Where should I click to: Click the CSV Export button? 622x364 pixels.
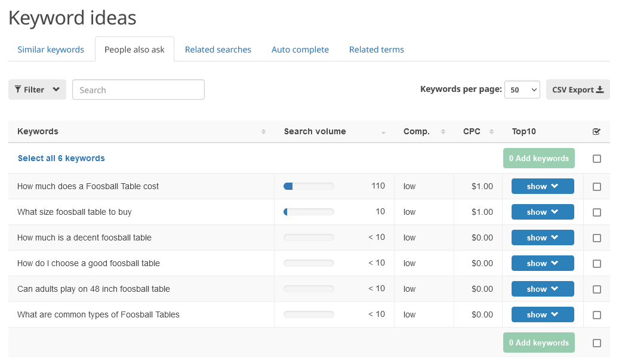[578, 90]
